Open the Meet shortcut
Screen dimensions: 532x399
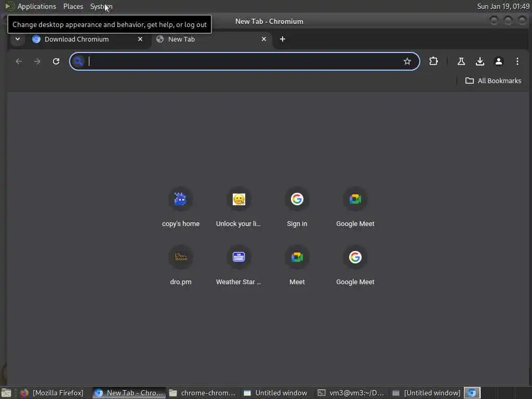pyautogui.click(x=297, y=265)
